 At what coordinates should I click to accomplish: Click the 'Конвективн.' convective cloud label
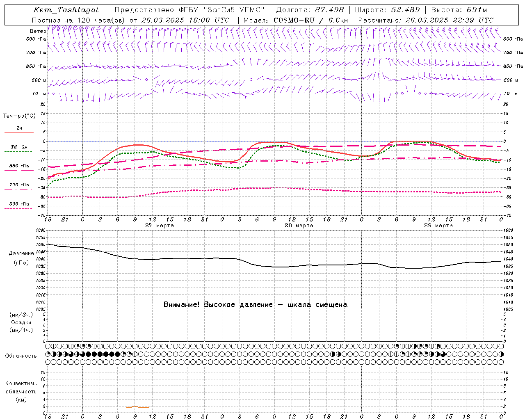(x=21, y=383)
